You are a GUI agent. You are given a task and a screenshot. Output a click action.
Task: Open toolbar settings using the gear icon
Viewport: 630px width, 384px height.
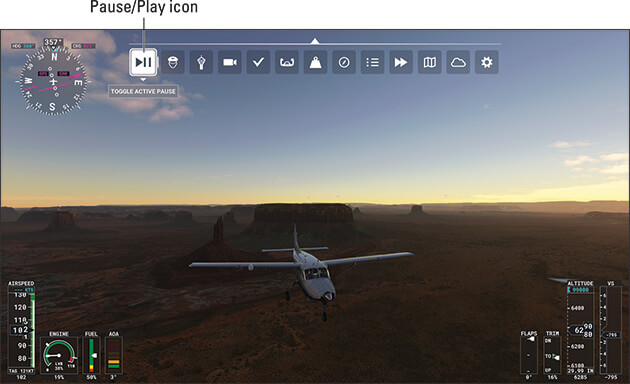pos(487,62)
